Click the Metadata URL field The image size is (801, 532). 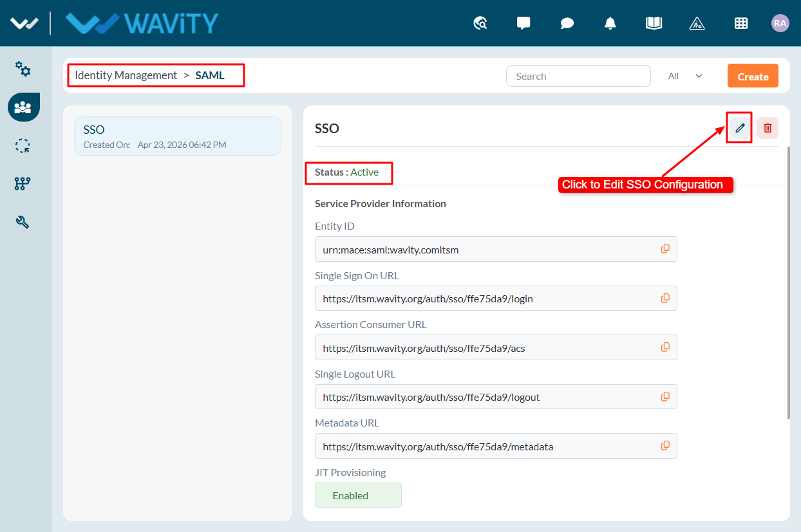click(x=496, y=446)
